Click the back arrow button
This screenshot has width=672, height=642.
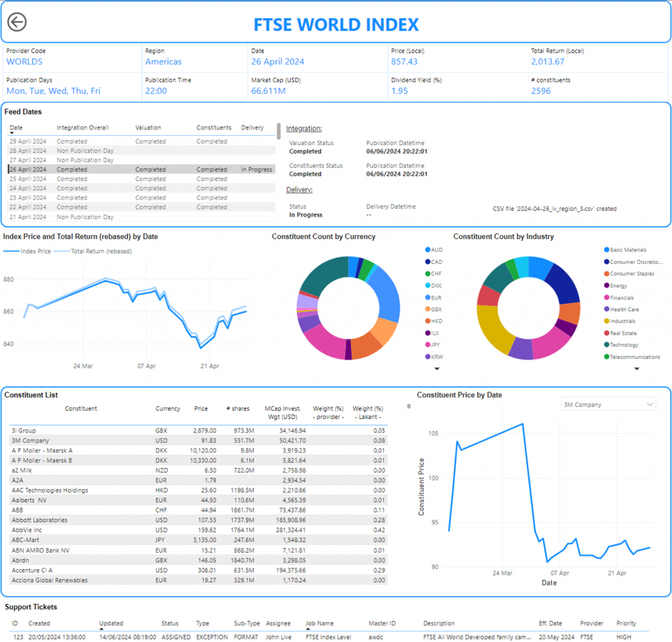point(17,22)
